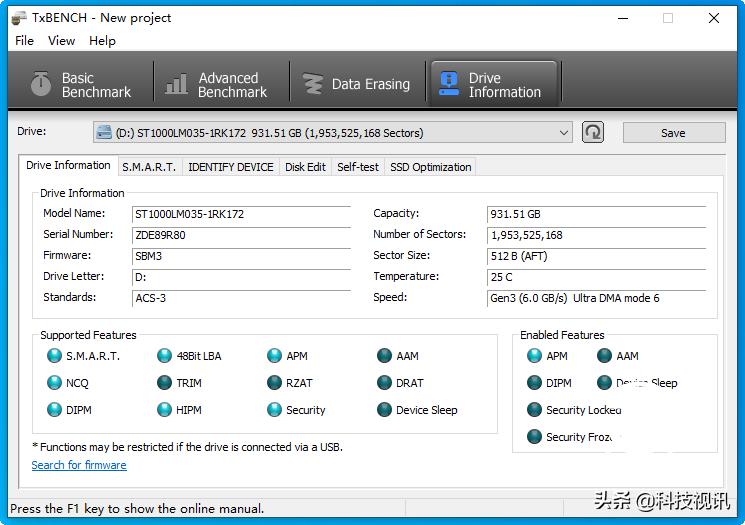
Task: Click the Security Locked status indicator
Action: 534,410
